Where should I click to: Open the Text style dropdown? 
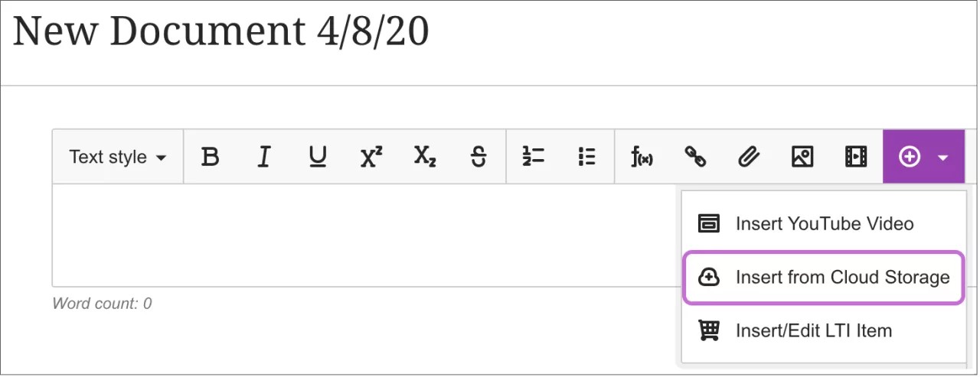[x=118, y=157]
